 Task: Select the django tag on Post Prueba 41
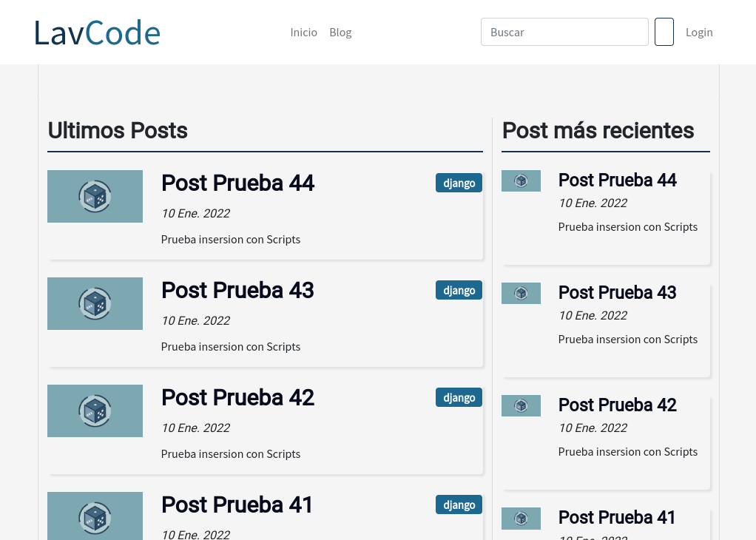tap(459, 504)
